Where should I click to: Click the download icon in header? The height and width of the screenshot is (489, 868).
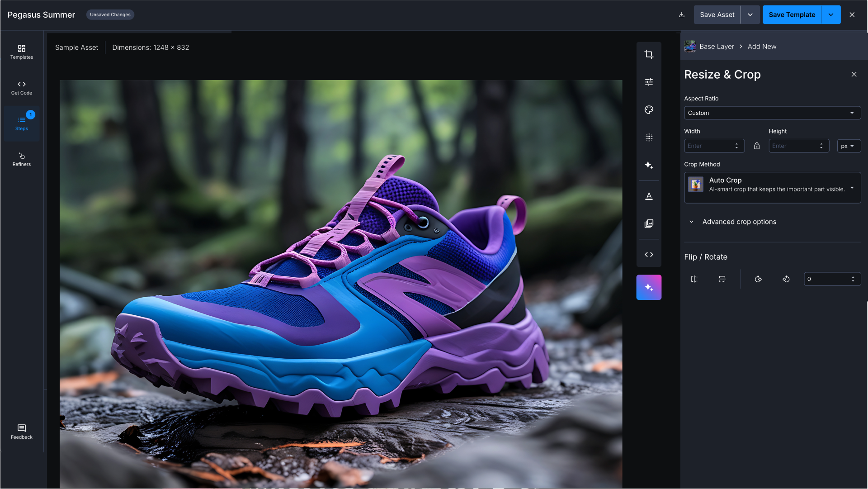[x=681, y=15]
